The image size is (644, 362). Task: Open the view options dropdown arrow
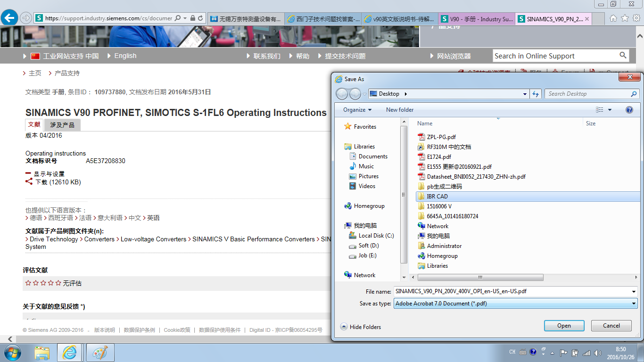(x=610, y=110)
